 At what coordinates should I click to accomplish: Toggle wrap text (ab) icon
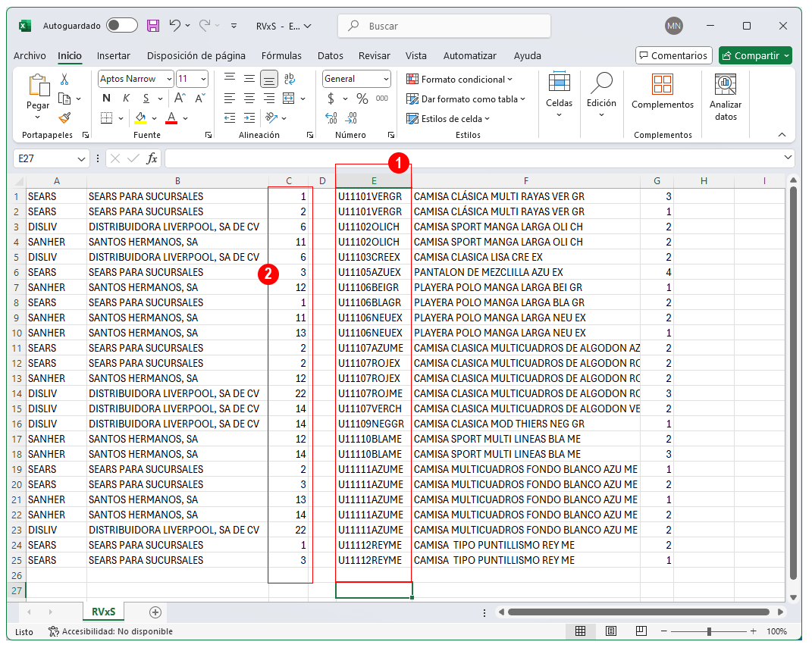[x=289, y=79]
